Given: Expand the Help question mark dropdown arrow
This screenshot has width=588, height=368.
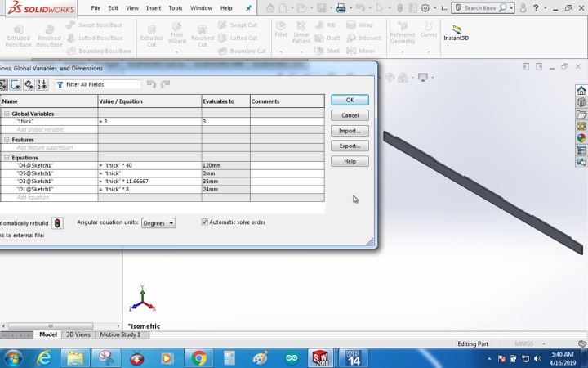Looking at the screenshot, I should coord(544,8).
